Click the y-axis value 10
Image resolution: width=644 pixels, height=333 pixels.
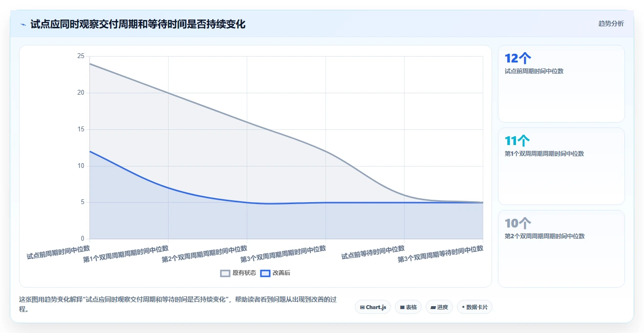pyautogui.click(x=81, y=166)
